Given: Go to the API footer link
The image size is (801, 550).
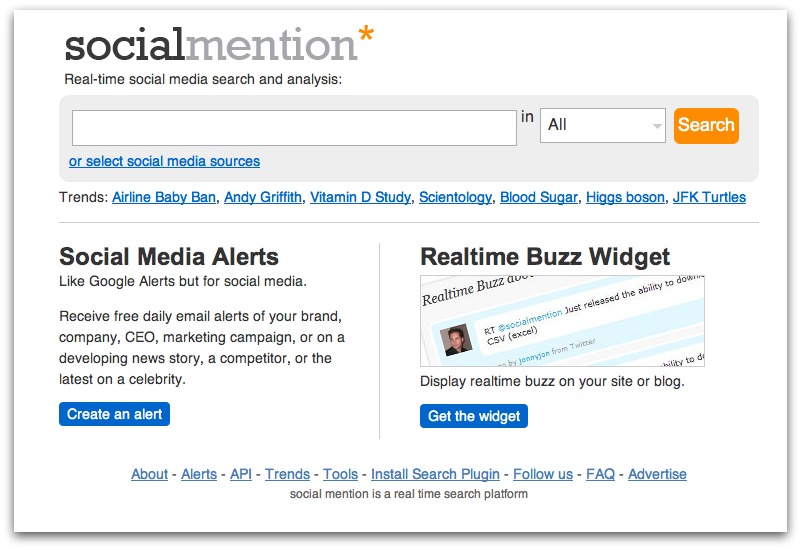Looking at the screenshot, I should 241,474.
